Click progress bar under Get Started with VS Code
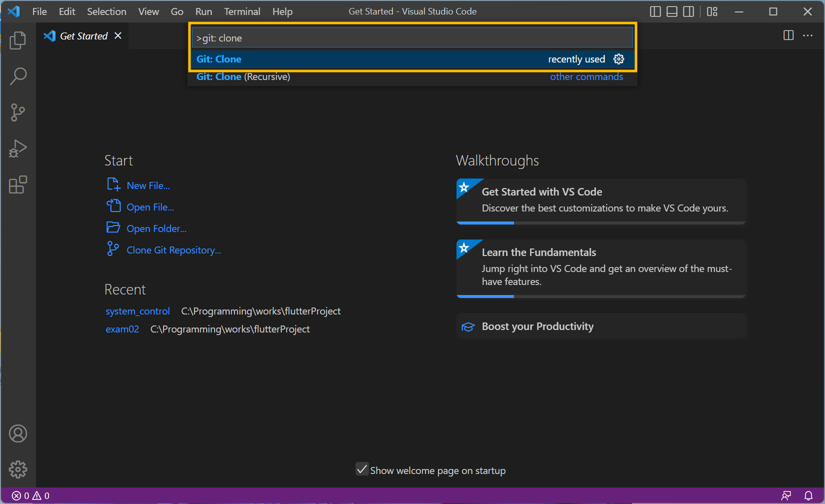825x504 pixels. [x=601, y=223]
